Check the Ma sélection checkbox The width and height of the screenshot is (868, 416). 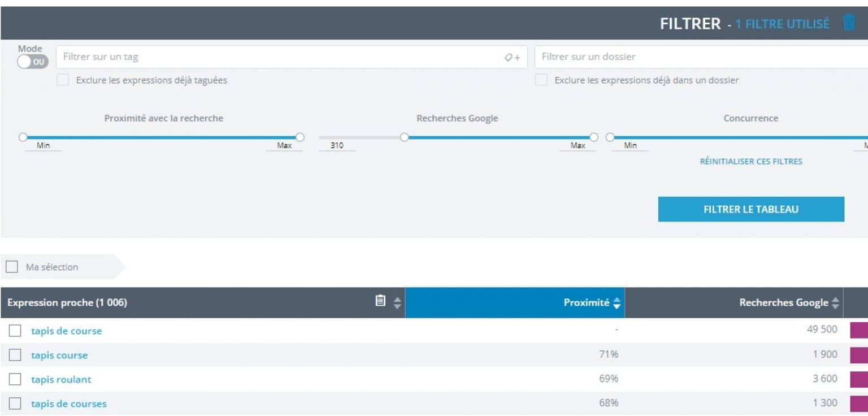(x=11, y=266)
